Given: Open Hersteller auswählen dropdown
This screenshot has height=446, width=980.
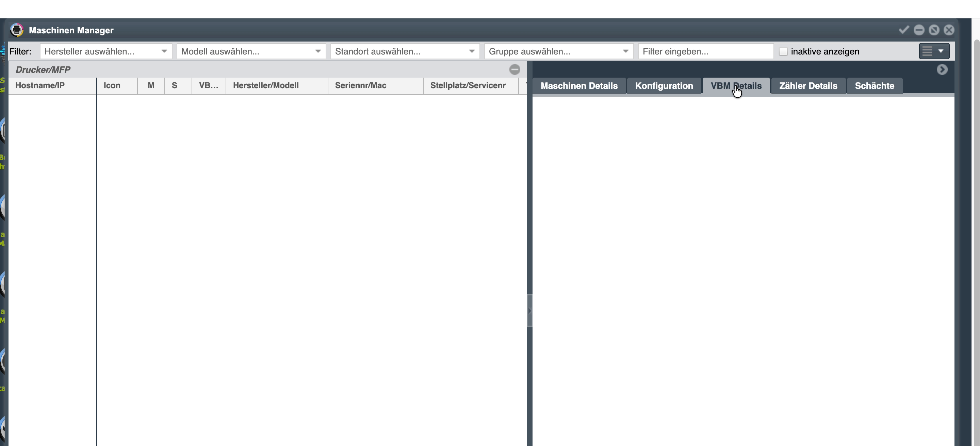Looking at the screenshot, I should coord(106,51).
